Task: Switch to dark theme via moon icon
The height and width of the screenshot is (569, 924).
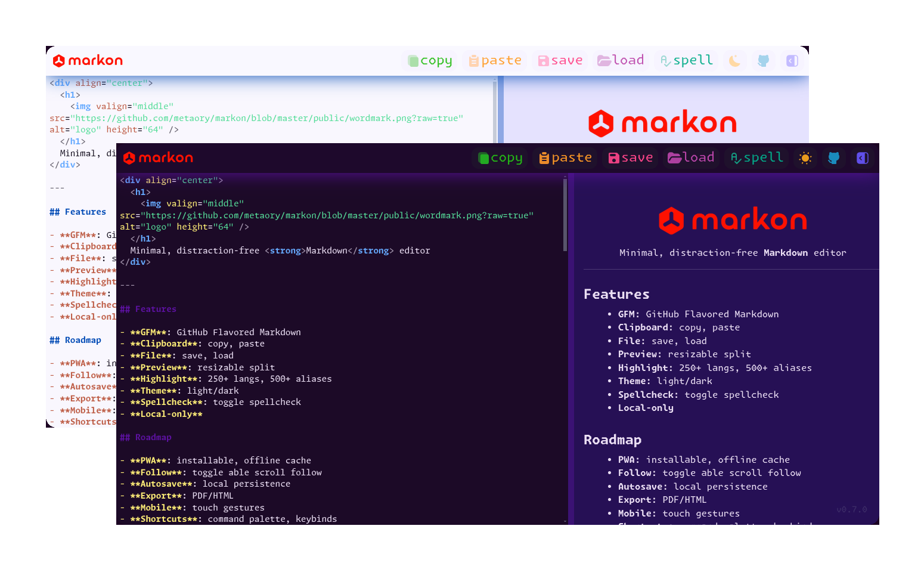Action: [x=735, y=61]
